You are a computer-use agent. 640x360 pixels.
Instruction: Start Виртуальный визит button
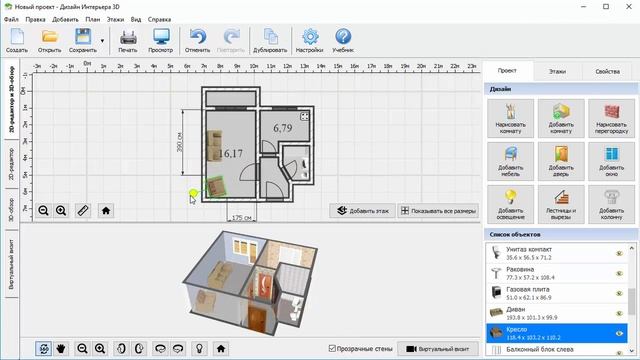pos(438,349)
